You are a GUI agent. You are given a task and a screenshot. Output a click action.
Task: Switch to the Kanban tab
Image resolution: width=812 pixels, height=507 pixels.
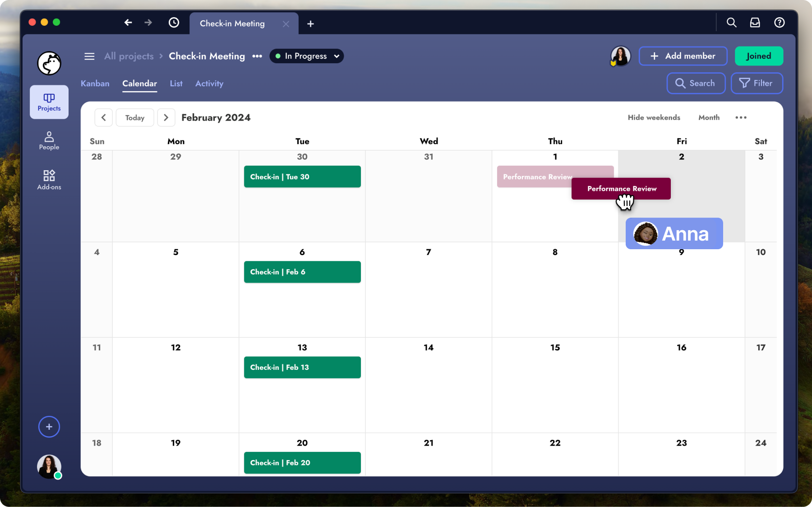pyautogui.click(x=95, y=84)
